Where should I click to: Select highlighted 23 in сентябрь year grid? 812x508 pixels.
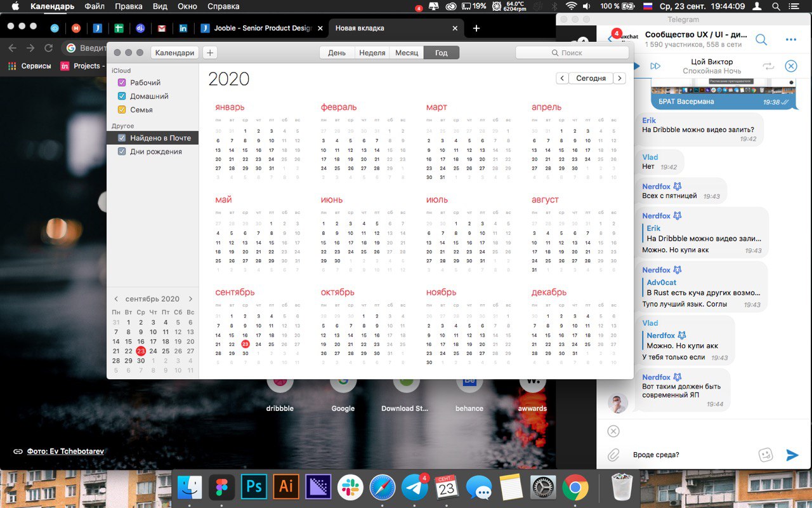pyautogui.click(x=245, y=344)
